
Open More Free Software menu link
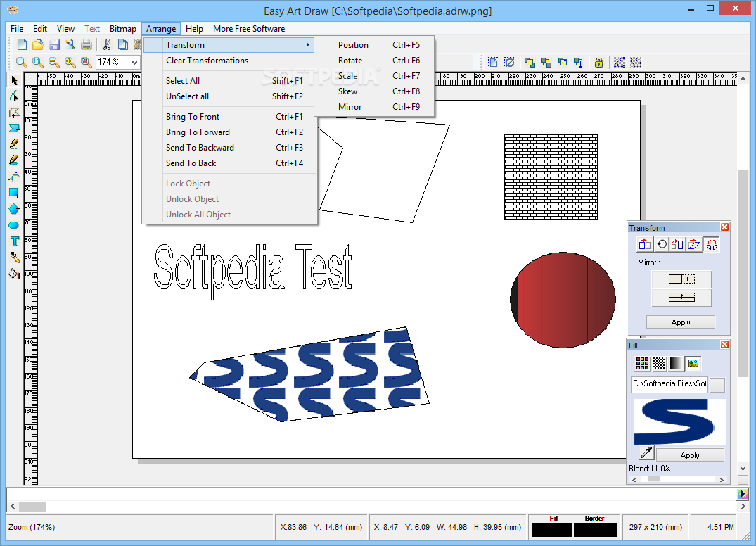[249, 29]
